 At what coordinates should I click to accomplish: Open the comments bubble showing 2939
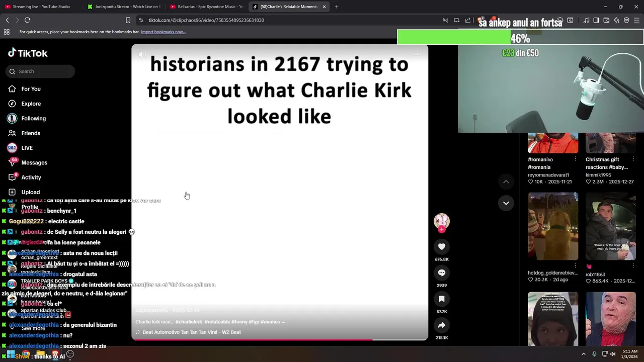click(441, 273)
